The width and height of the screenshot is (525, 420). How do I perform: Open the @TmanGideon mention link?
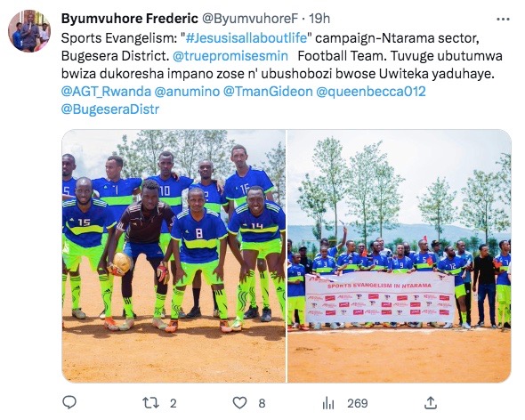tap(268, 91)
